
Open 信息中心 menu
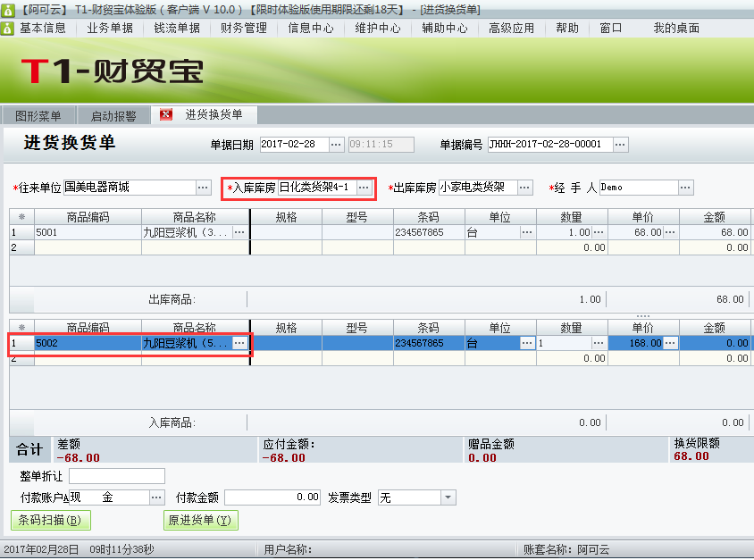(x=311, y=29)
